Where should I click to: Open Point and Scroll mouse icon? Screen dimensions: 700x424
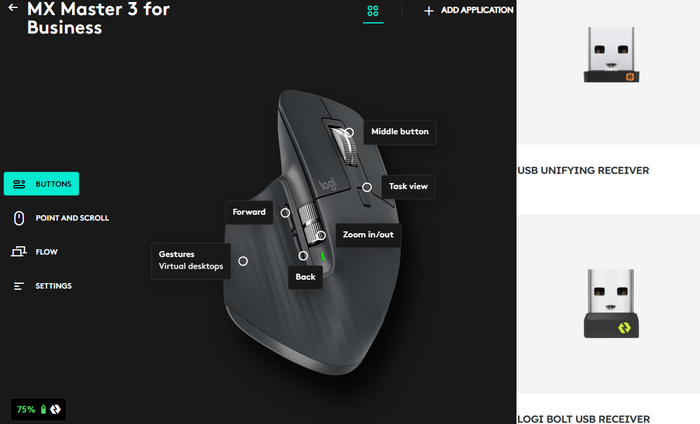pos(19,218)
